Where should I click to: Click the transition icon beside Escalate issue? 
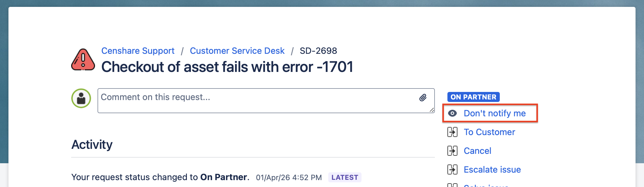tap(452, 169)
